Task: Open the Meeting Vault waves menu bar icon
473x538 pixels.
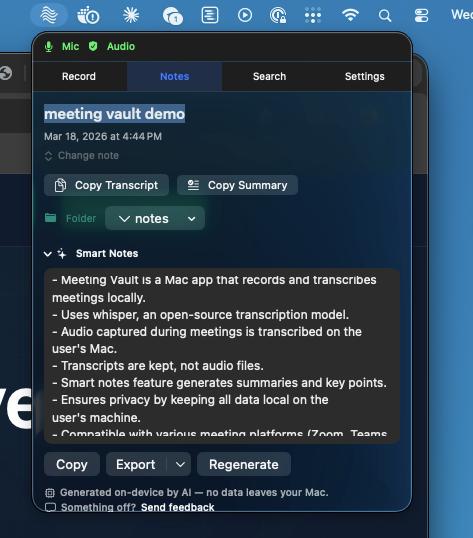Action: pyautogui.click(x=49, y=15)
